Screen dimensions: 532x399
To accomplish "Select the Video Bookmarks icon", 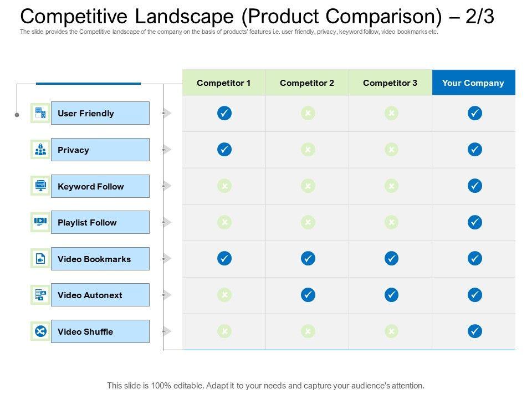I will pyautogui.click(x=40, y=259).
